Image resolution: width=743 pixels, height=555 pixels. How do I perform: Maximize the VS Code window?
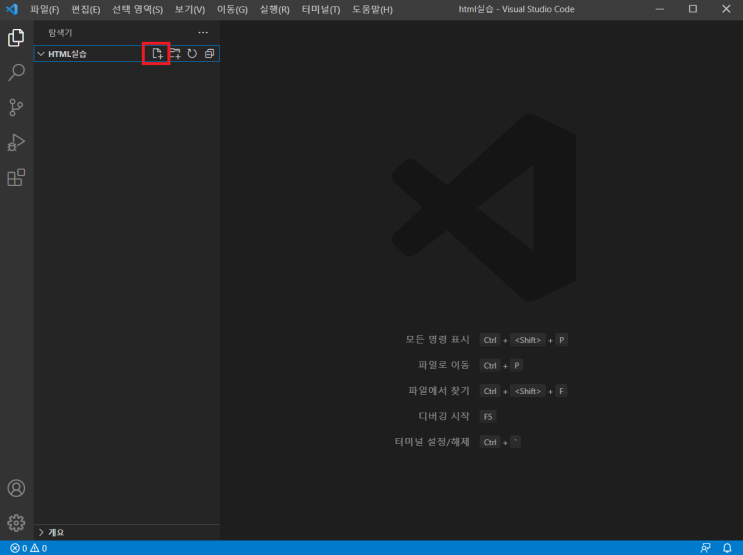pyautogui.click(x=693, y=9)
